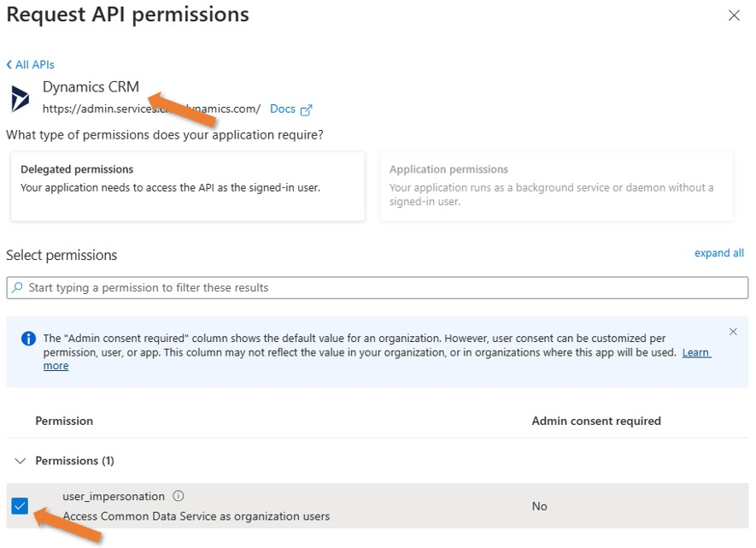The height and width of the screenshot is (548, 756).
Task: Dismiss the admin consent info banner
Action: tap(733, 332)
